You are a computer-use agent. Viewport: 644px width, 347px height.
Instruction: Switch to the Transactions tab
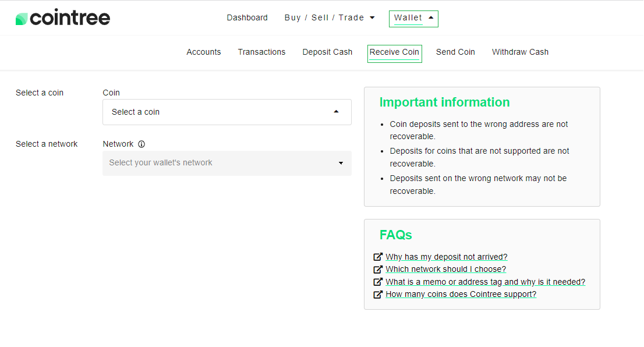point(261,52)
